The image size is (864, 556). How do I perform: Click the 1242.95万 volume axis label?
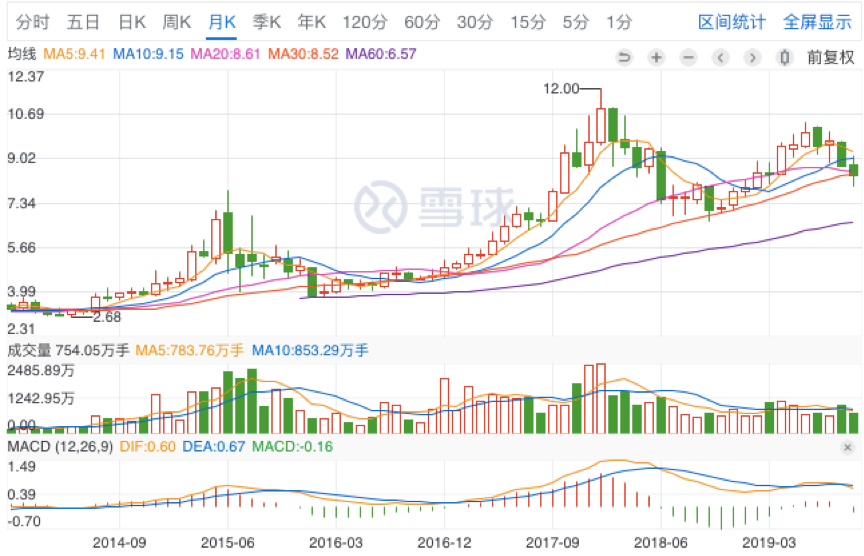41,398
